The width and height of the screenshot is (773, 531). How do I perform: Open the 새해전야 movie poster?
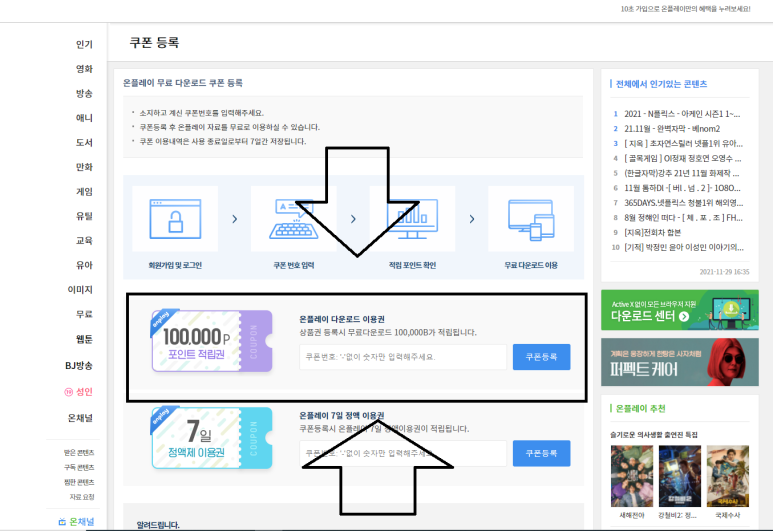pos(632,476)
